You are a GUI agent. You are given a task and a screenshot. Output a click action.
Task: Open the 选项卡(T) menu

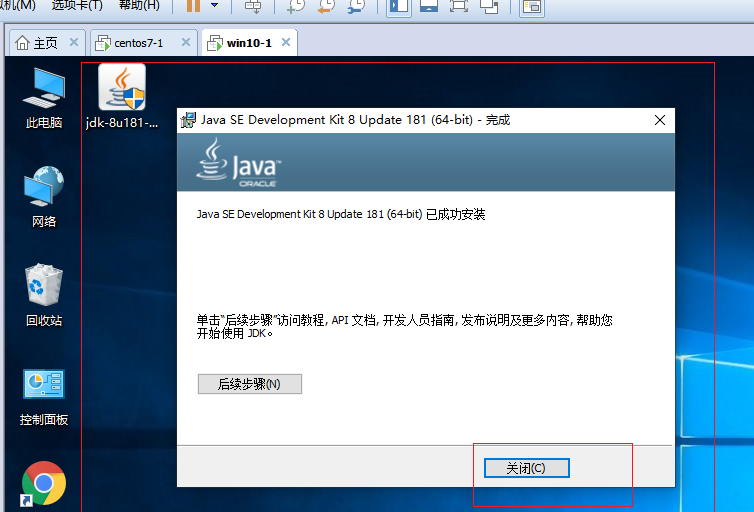point(77,5)
